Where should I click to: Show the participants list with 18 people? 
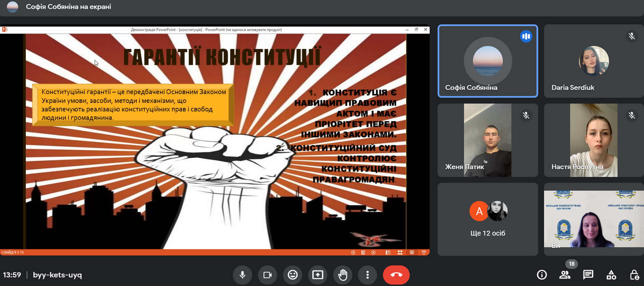click(x=565, y=275)
